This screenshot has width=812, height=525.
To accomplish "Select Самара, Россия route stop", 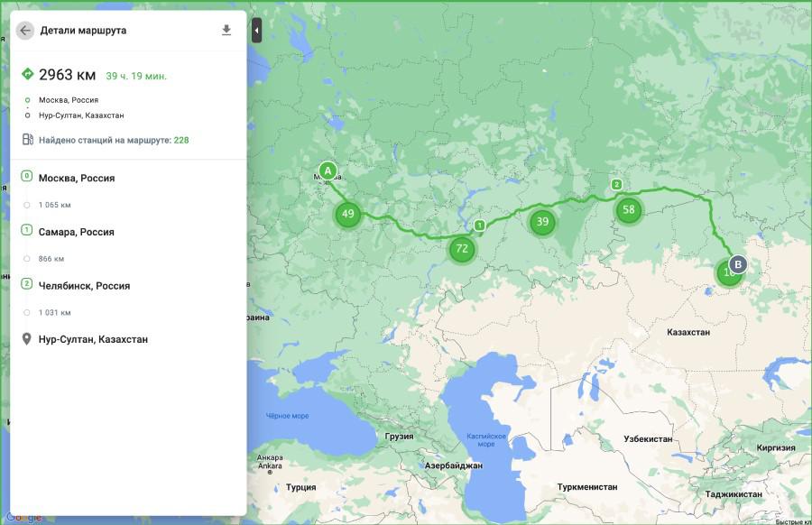I will 76,232.
